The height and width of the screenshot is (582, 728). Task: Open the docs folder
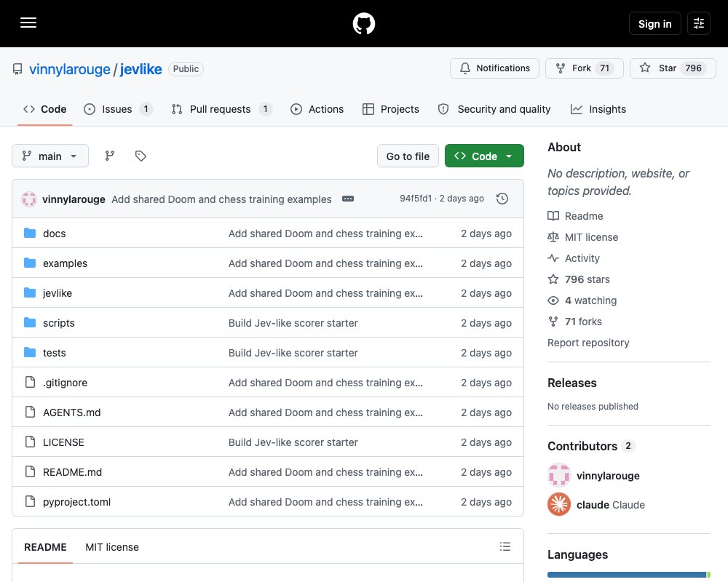(55, 234)
